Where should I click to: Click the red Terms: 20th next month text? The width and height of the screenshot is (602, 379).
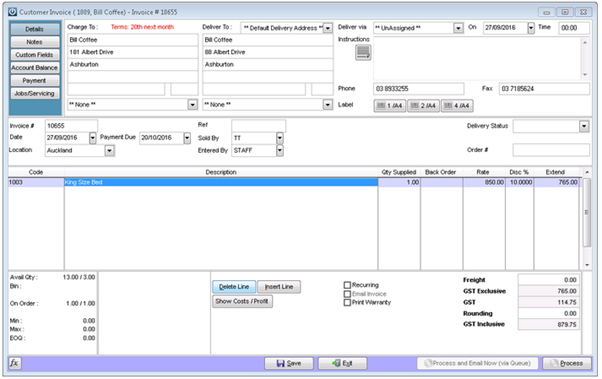tap(142, 27)
